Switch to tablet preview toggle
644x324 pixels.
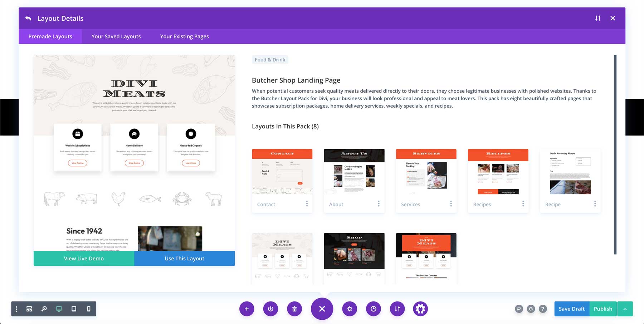coord(74,309)
